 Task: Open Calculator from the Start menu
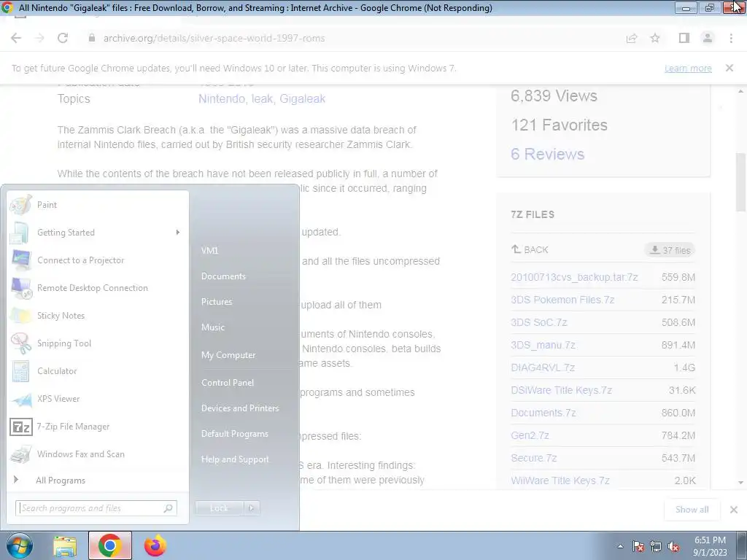click(98, 371)
